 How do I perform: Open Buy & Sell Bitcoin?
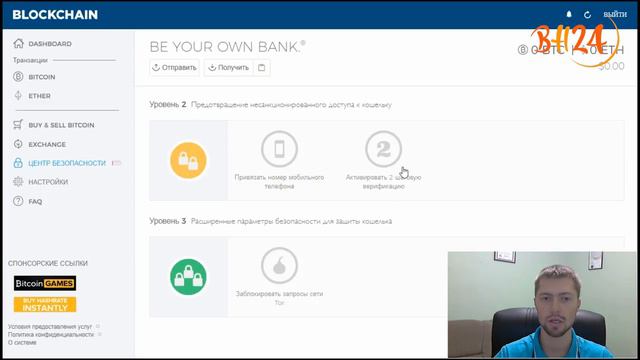click(x=61, y=125)
